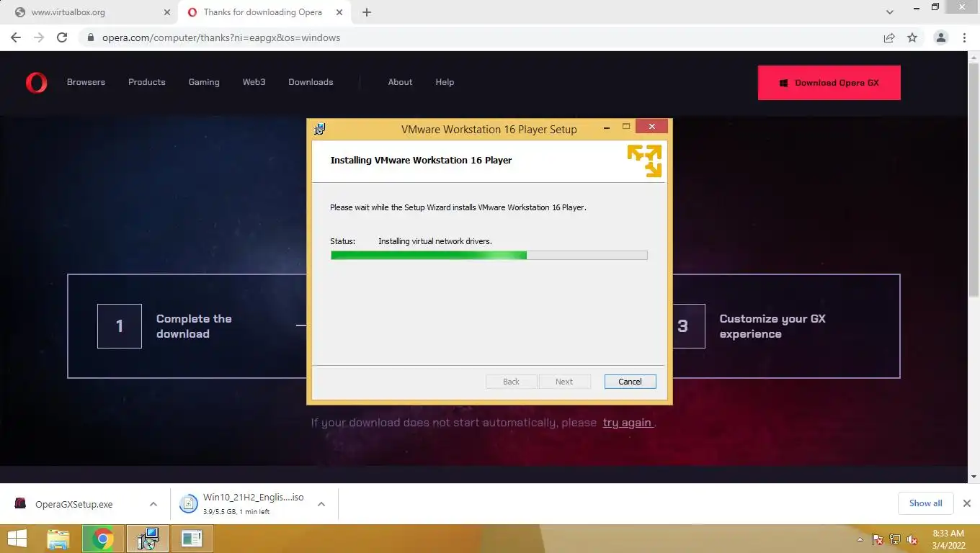Image resolution: width=980 pixels, height=553 pixels.
Task: Click Show all downloads button
Action: 925,503
